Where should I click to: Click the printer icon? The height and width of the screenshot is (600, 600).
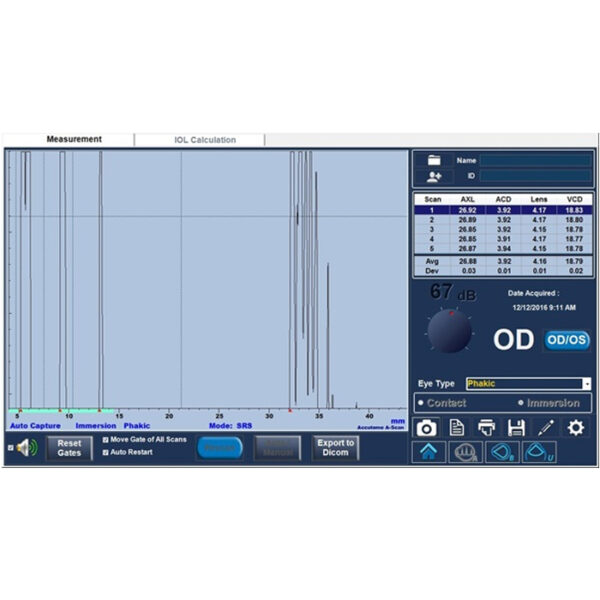[x=486, y=428]
